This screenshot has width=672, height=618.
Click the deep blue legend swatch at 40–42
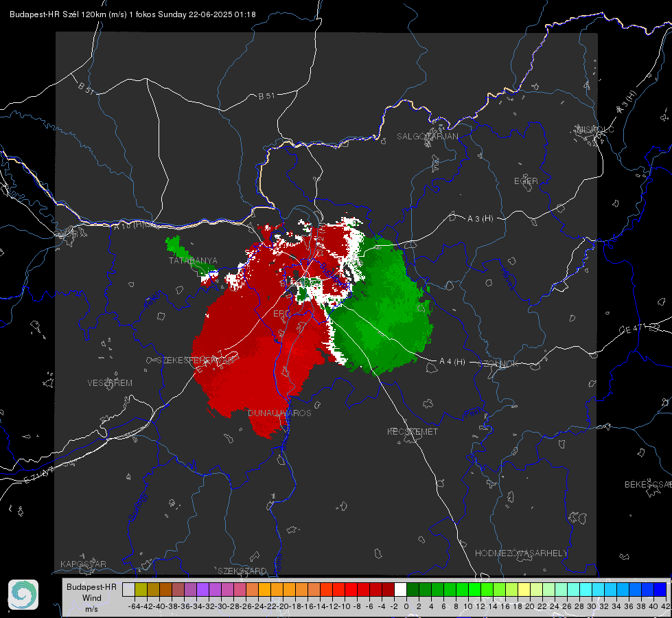click(x=660, y=590)
